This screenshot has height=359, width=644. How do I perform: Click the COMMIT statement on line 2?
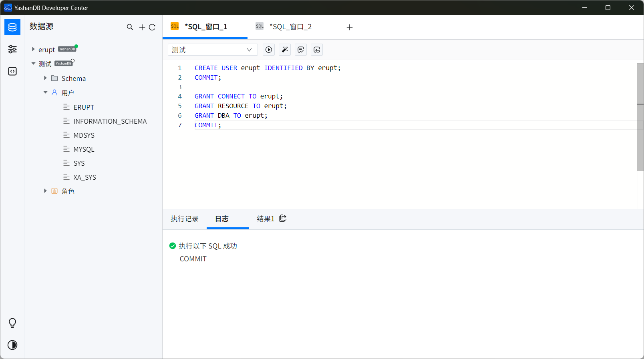click(208, 78)
